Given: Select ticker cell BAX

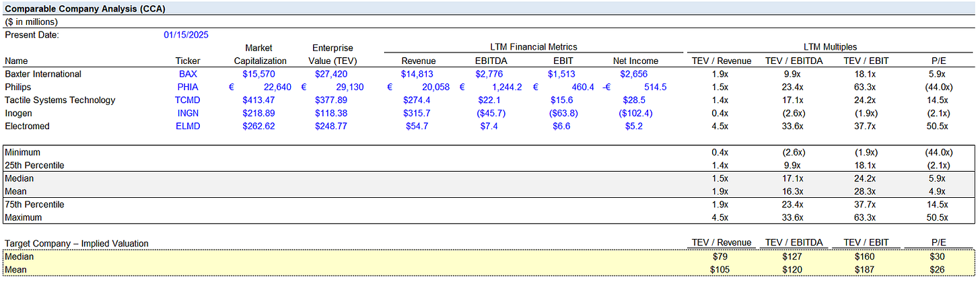Looking at the screenshot, I should [188, 74].
